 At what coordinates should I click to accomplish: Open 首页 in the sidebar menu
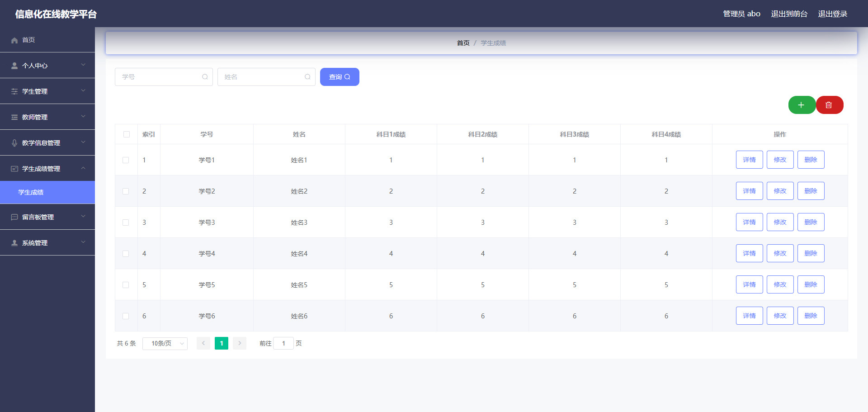47,40
